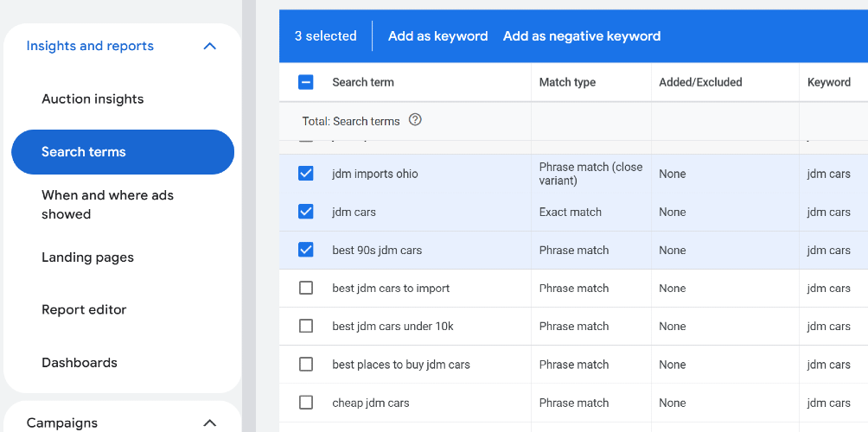The image size is (868, 432).
Task: Sort by the Match type column header
Action: 567,82
